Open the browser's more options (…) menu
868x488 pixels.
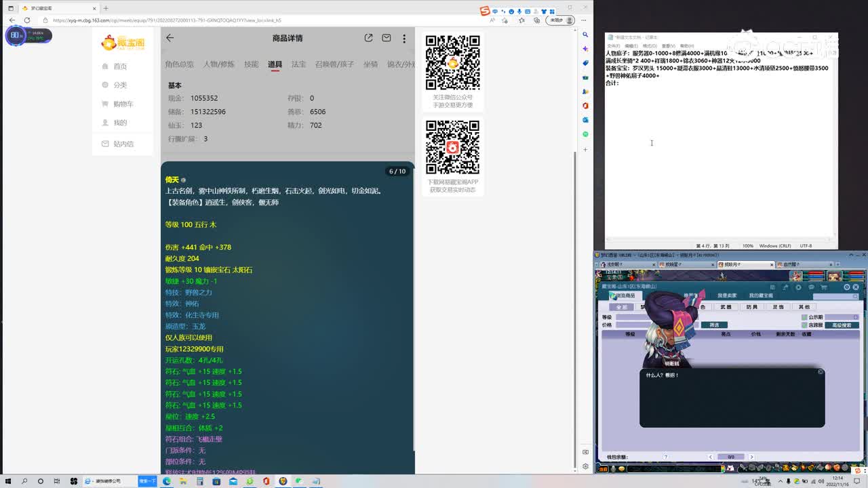[x=583, y=20]
